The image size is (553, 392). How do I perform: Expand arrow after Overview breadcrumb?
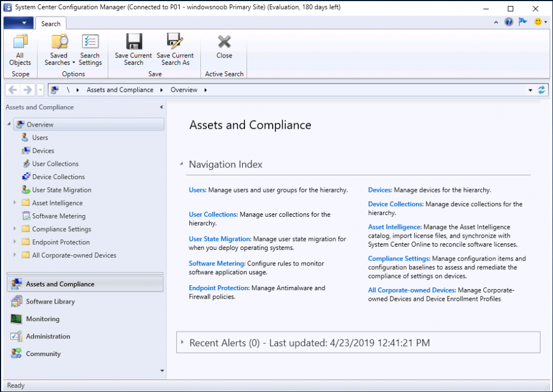point(205,90)
